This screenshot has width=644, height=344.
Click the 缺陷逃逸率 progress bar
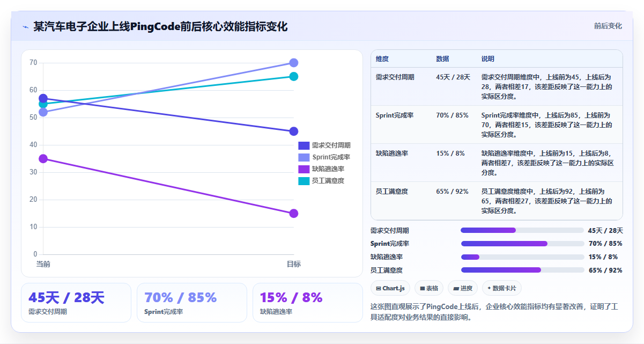[522, 257]
